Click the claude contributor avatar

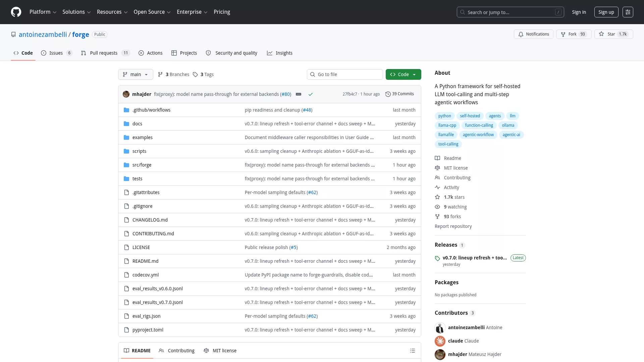[x=440, y=341]
